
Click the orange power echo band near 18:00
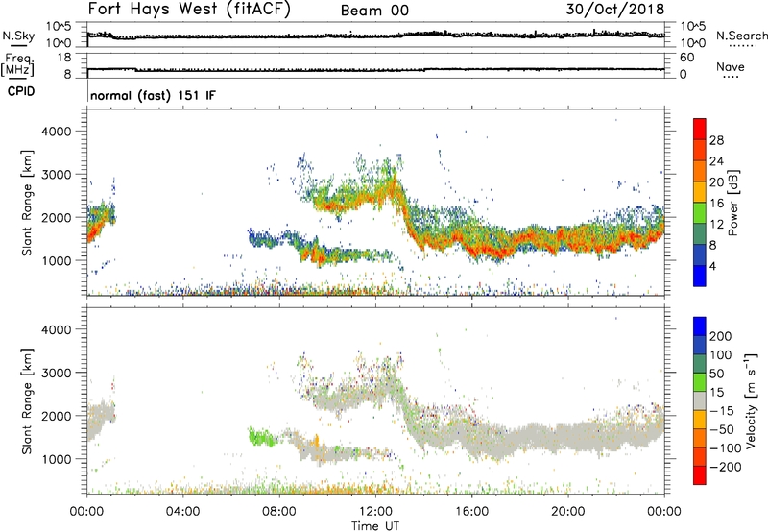tap(519, 239)
